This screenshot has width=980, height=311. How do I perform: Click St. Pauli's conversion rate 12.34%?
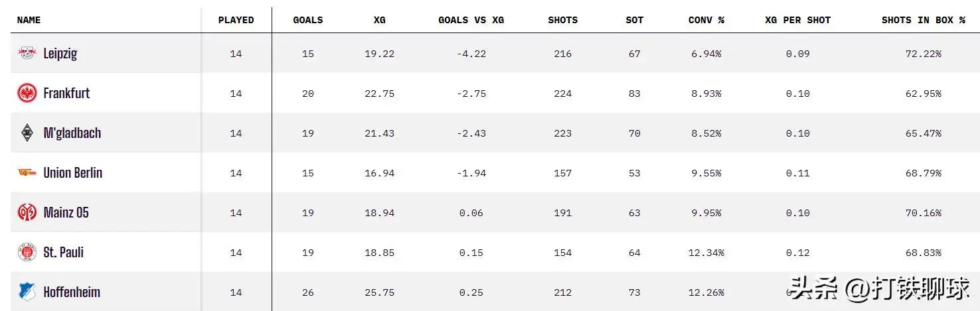706,253
